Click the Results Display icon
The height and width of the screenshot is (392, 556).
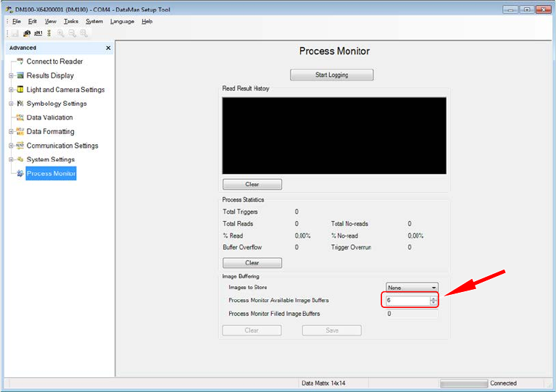[20, 75]
